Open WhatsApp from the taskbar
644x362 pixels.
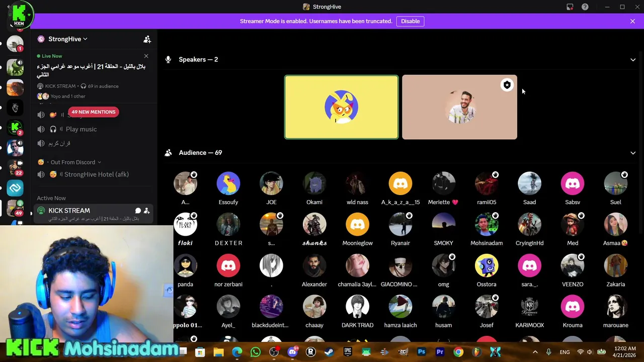coord(256,352)
